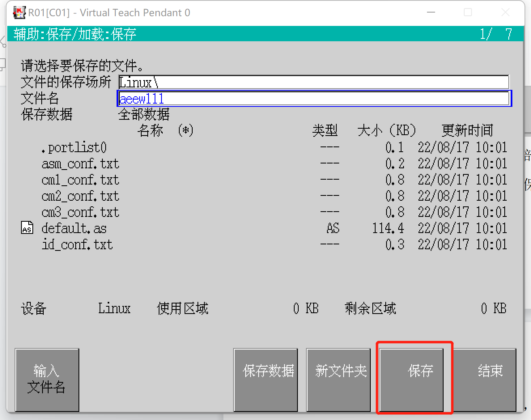Click the 输入文件名 input filename button
This screenshot has width=531, height=420.
[47, 380]
